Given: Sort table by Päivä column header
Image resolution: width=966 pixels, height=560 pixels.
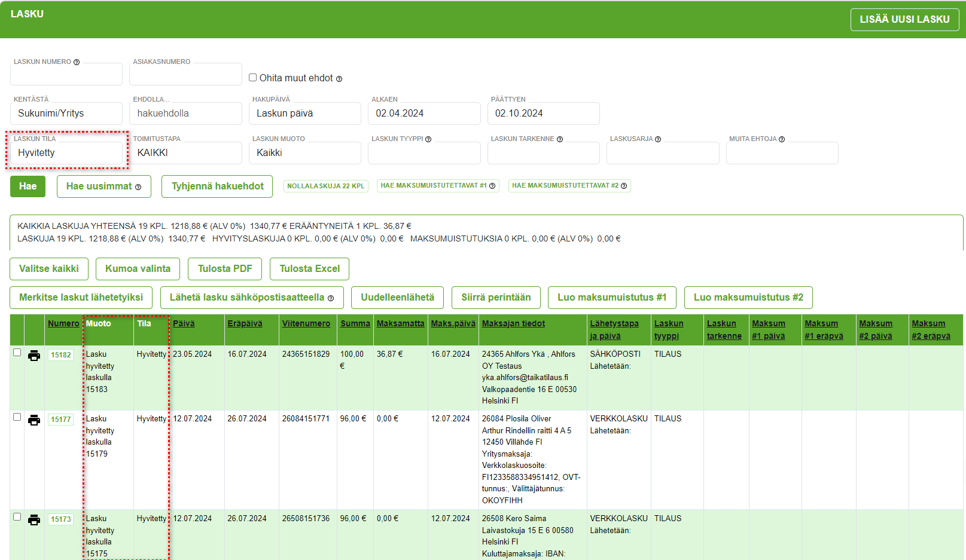Looking at the screenshot, I should point(184,323).
